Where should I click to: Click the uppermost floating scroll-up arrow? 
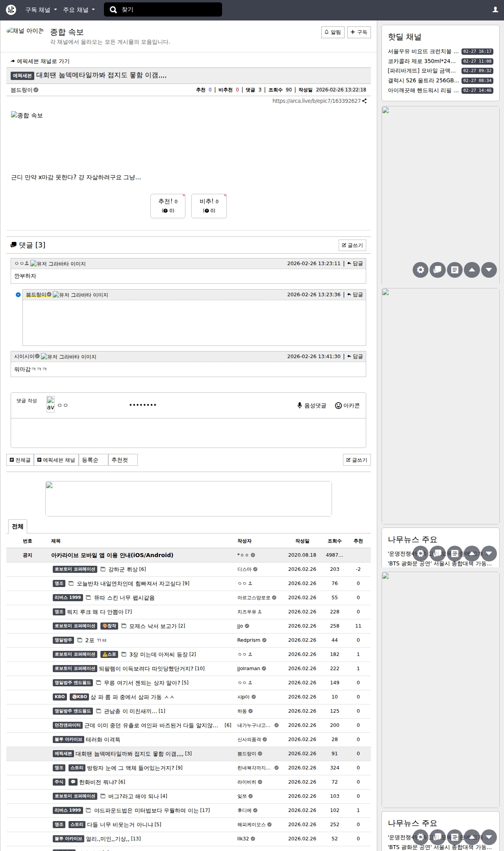pyautogui.click(x=472, y=270)
